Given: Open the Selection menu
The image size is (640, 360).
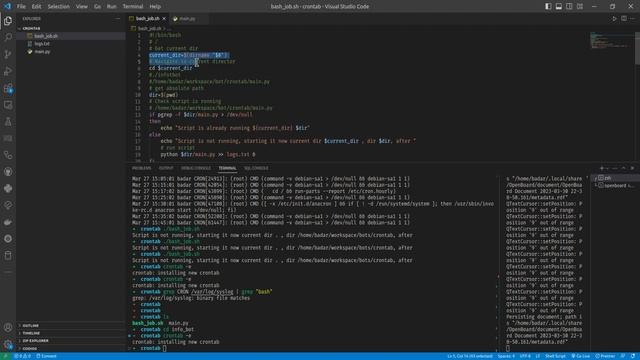Looking at the screenshot, I should (x=58, y=7).
